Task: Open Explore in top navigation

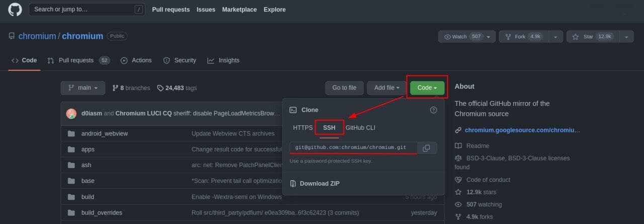Action: [275, 10]
